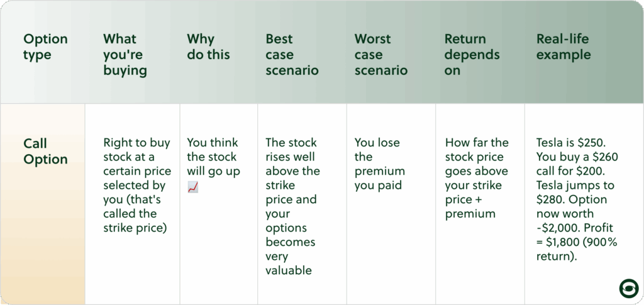Select the "Best case scenario" header
This screenshot has height=305, width=644.
pyautogui.click(x=292, y=55)
